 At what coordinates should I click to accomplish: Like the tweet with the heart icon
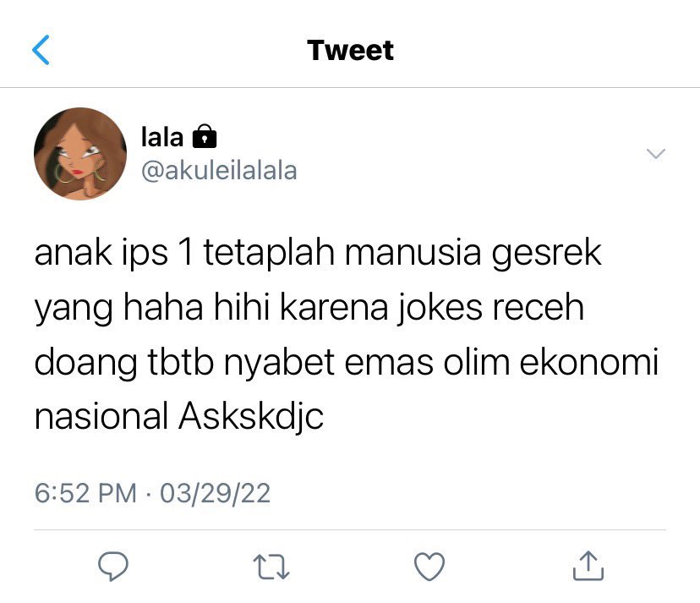click(x=429, y=567)
